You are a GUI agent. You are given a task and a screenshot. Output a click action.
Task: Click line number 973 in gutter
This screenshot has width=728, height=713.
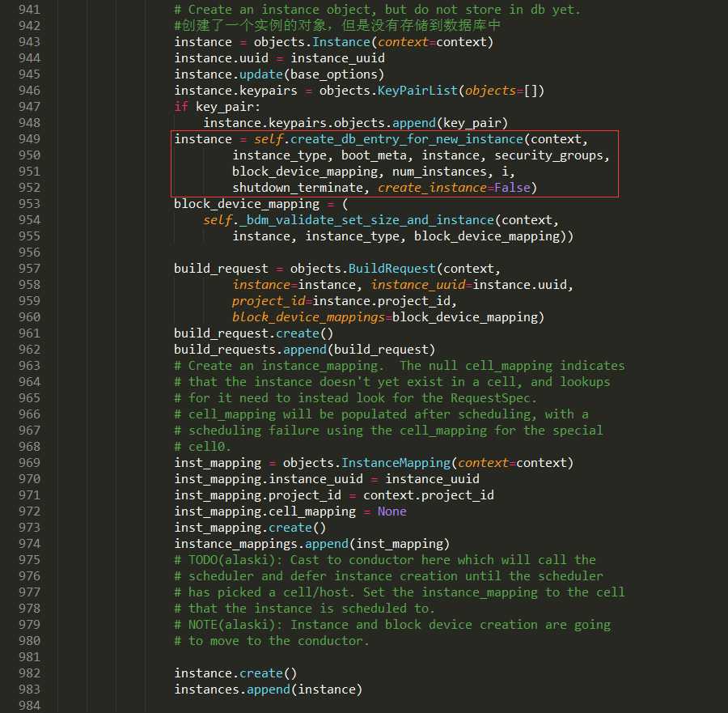(x=29, y=528)
